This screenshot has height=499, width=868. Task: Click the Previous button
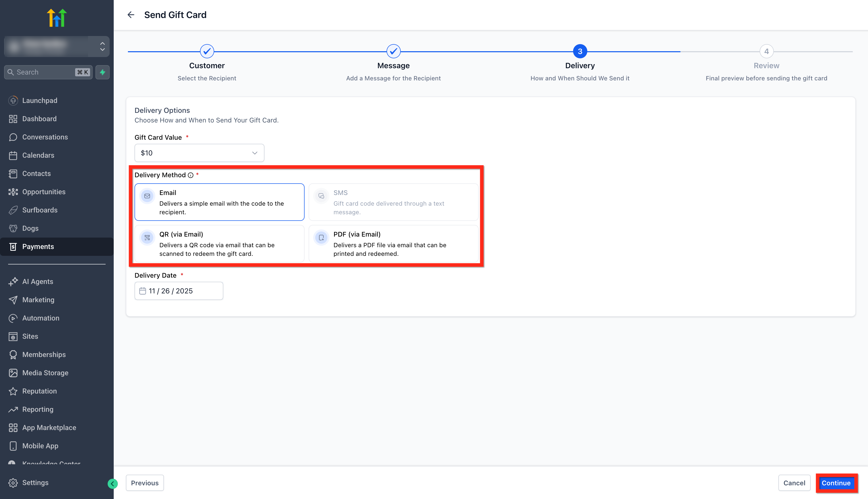145,483
